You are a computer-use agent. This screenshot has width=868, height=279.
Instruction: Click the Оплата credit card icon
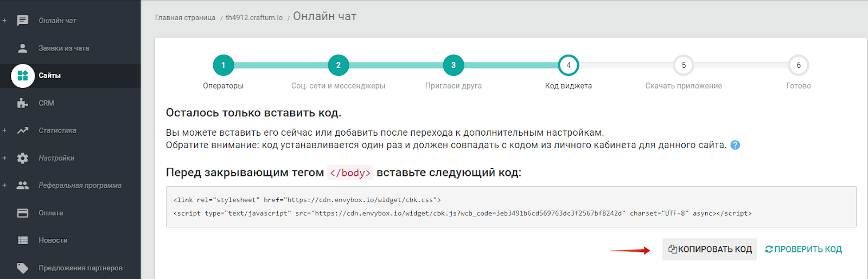pyautogui.click(x=23, y=213)
